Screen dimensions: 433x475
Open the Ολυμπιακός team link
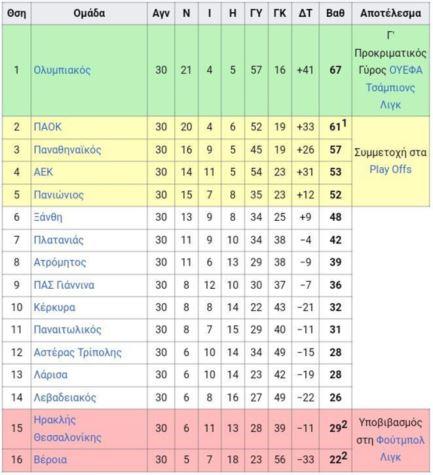pyautogui.click(x=62, y=70)
